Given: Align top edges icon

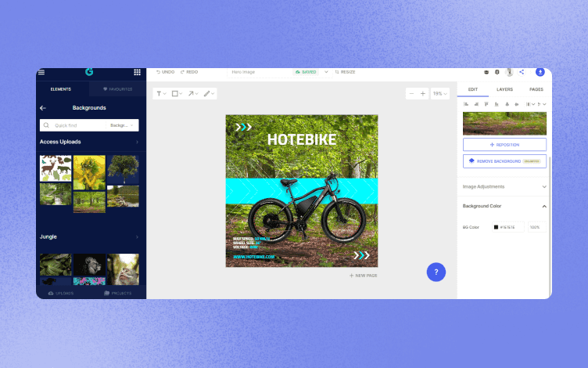Looking at the screenshot, I should tap(486, 104).
